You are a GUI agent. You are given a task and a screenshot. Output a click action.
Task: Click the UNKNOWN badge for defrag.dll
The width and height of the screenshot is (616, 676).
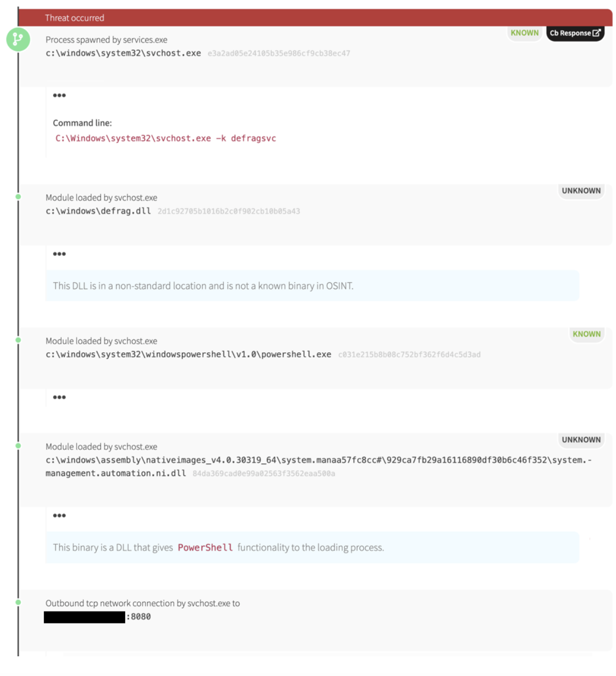click(581, 191)
